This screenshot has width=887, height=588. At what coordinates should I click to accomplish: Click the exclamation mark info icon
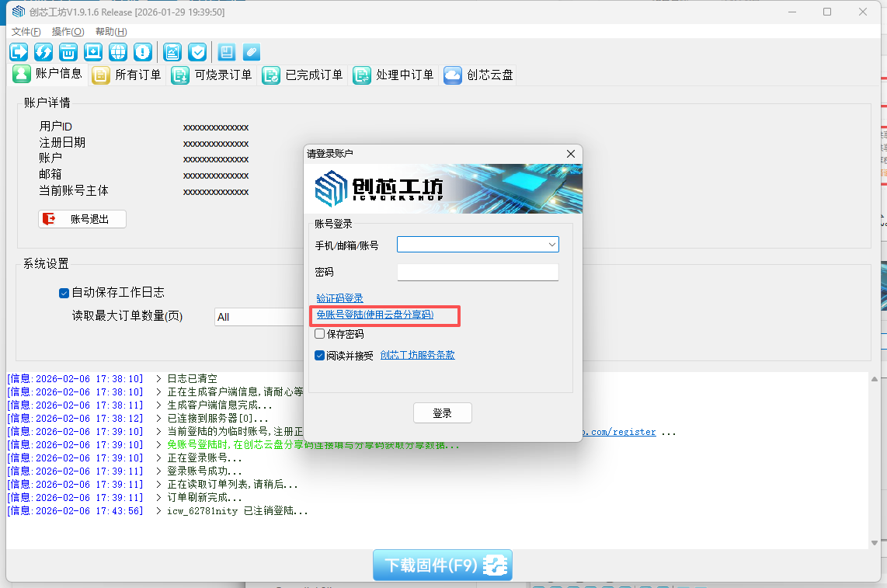coord(142,52)
